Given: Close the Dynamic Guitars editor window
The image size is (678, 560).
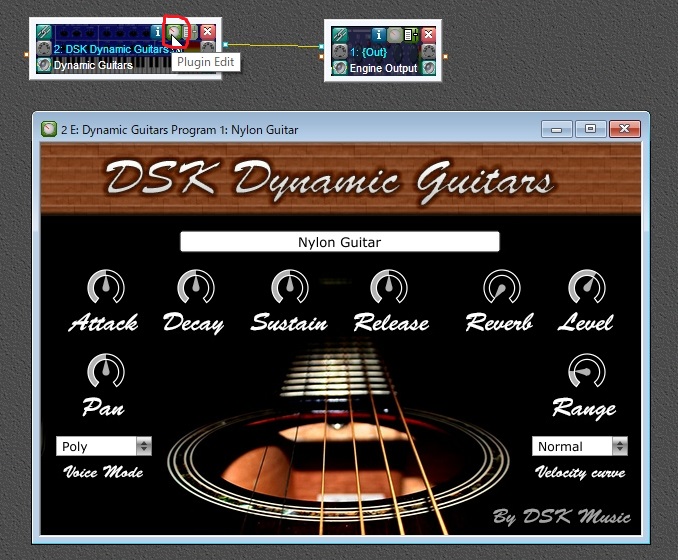Looking at the screenshot, I should [624, 129].
